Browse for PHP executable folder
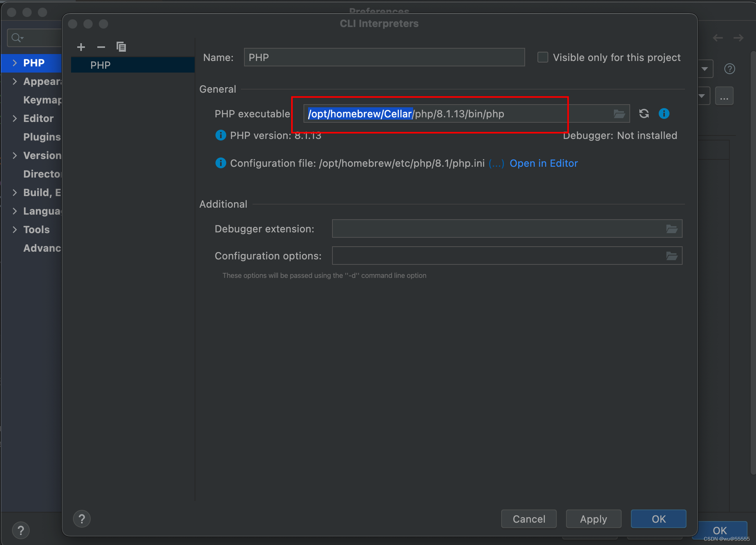The image size is (756, 545). click(x=619, y=114)
